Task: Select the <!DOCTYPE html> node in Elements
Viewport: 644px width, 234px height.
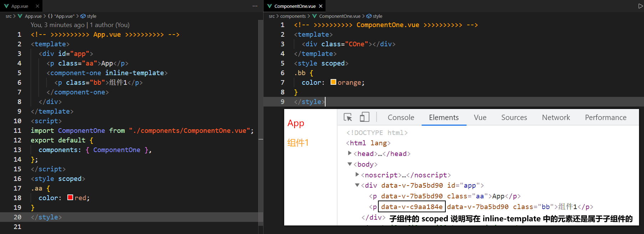Action: (377, 132)
